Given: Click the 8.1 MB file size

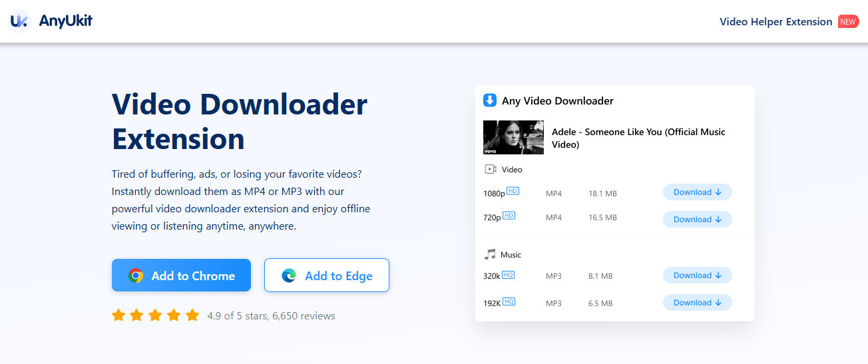Looking at the screenshot, I should click(600, 276).
